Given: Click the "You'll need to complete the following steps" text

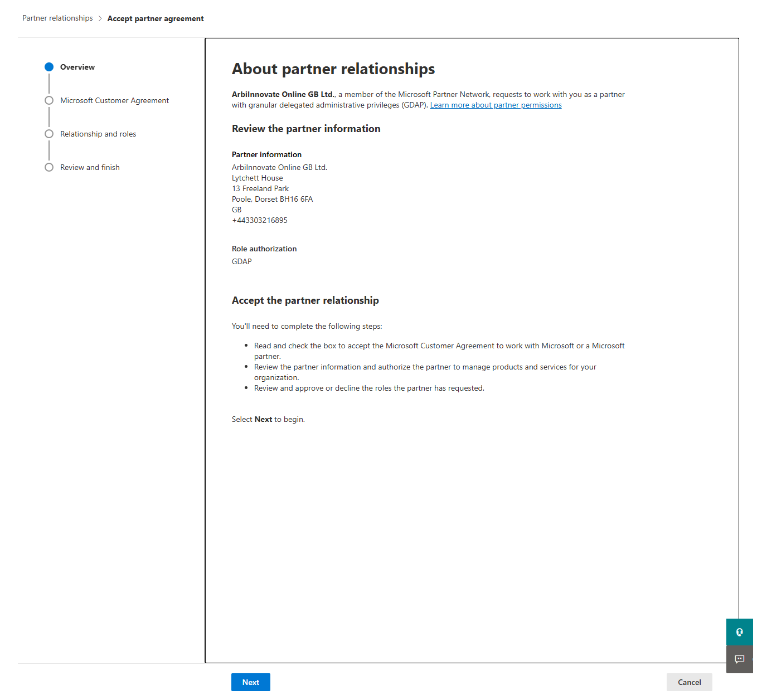Looking at the screenshot, I should coord(307,326).
